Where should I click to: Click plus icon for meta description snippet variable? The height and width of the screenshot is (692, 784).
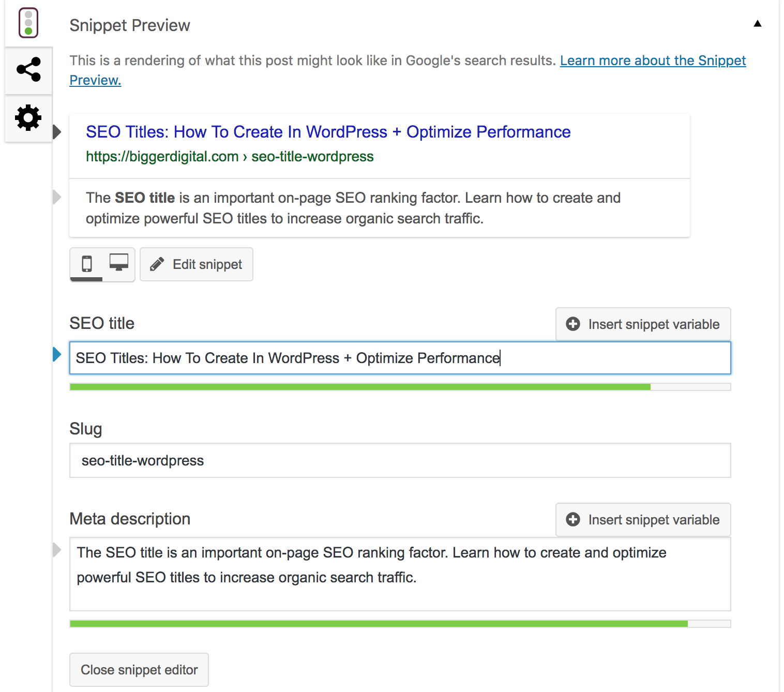point(573,519)
